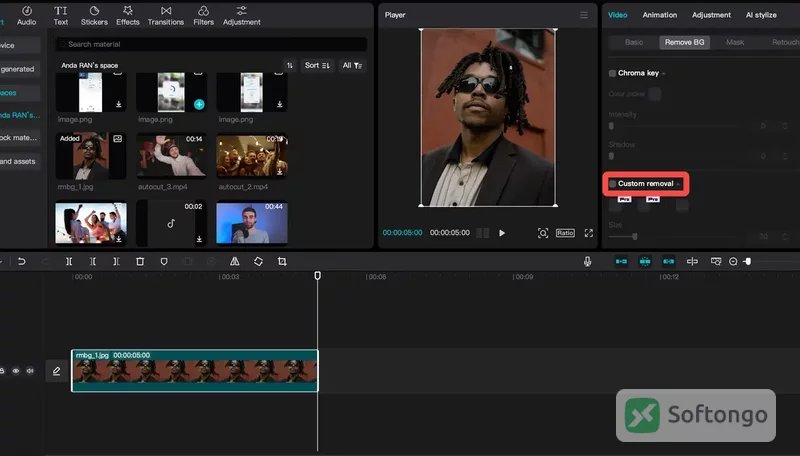Select the Mask sub-tab
Image resolution: width=800 pixels, height=456 pixels.
click(x=735, y=42)
